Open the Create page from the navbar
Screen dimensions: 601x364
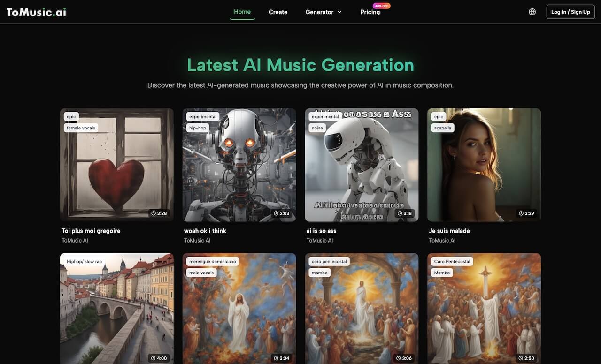pyautogui.click(x=278, y=12)
